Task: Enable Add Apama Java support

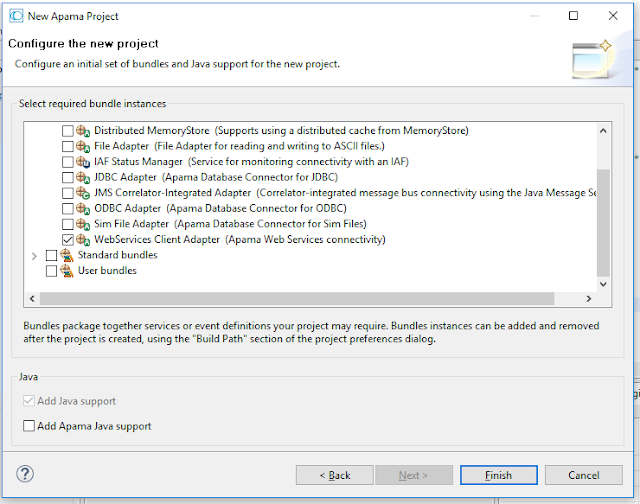Action: (x=29, y=426)
